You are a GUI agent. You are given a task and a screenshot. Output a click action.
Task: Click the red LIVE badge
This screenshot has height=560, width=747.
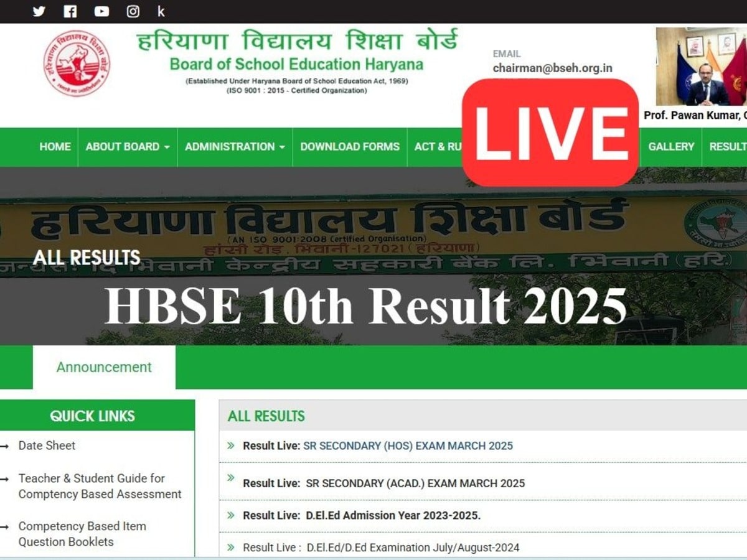tap(551, 133)
